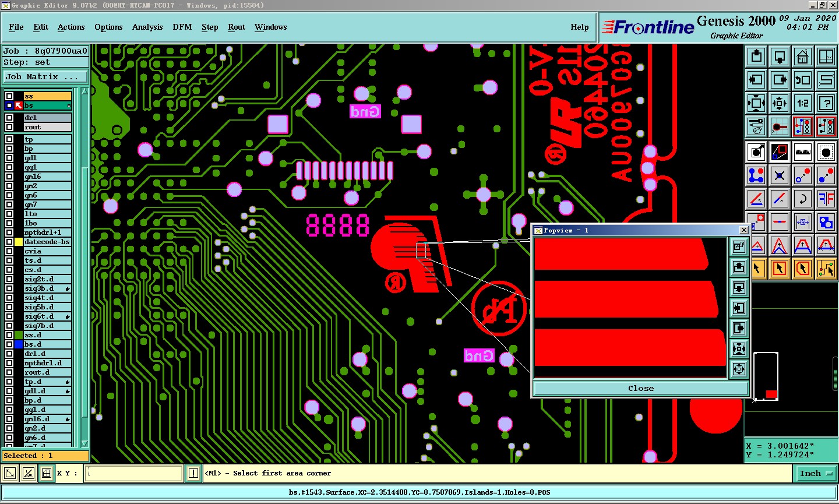Viewport: 839px width, 504px height.
Task: Click the rotate arrow icon
Action: [803, 199]
